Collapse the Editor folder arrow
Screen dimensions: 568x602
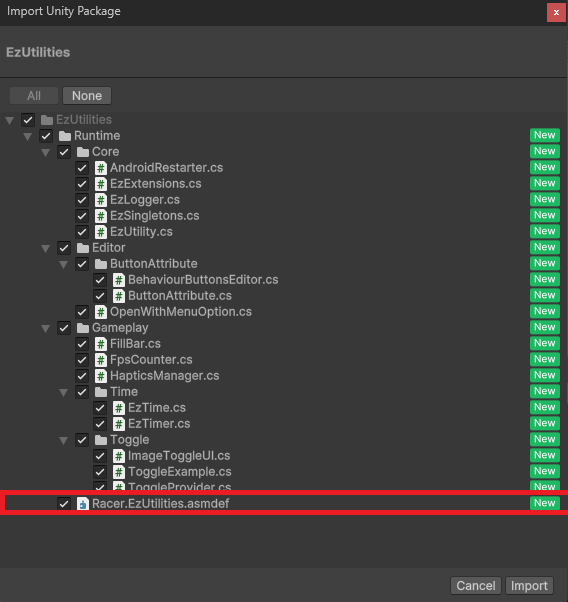pyautogui.click(x=46, y=249)
